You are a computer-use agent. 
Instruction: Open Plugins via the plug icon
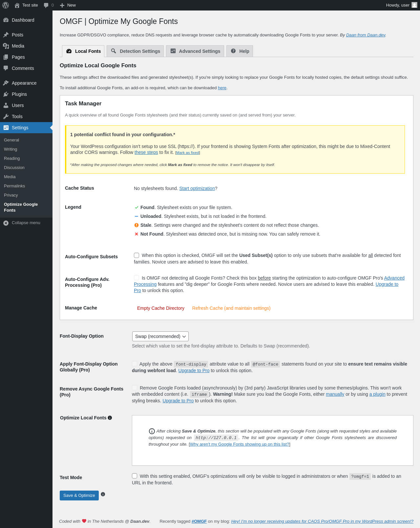pos(6,94)
